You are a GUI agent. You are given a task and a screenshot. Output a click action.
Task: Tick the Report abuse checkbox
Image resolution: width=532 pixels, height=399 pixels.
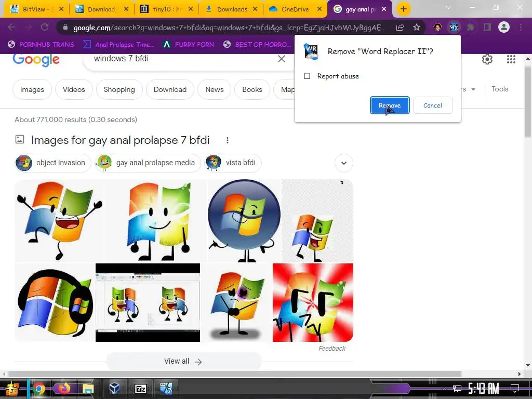coord(307,76)
